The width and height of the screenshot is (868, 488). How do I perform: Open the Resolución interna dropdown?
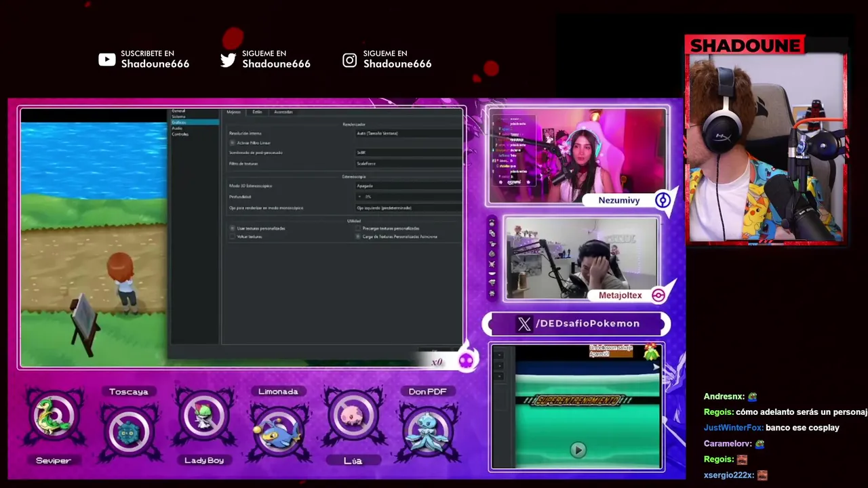point(408,134)
